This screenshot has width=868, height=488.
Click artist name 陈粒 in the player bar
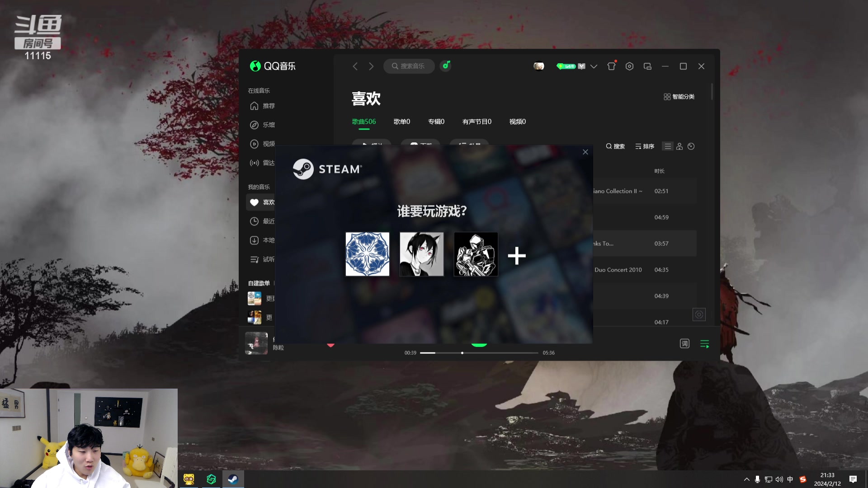278,347
